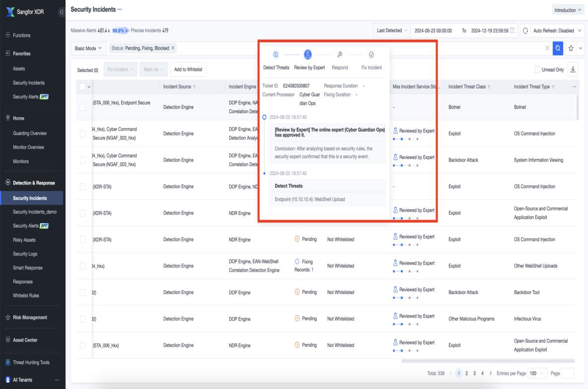Go to page 2 of results

(x=466, y=373)
